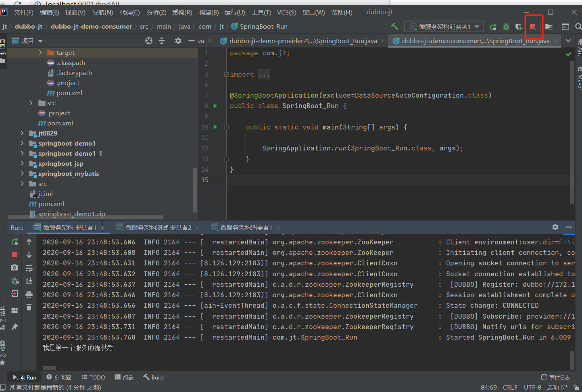Rerun icon in Run window sidebar
Viewport: 582px width, 392px height.
(15, 242)
